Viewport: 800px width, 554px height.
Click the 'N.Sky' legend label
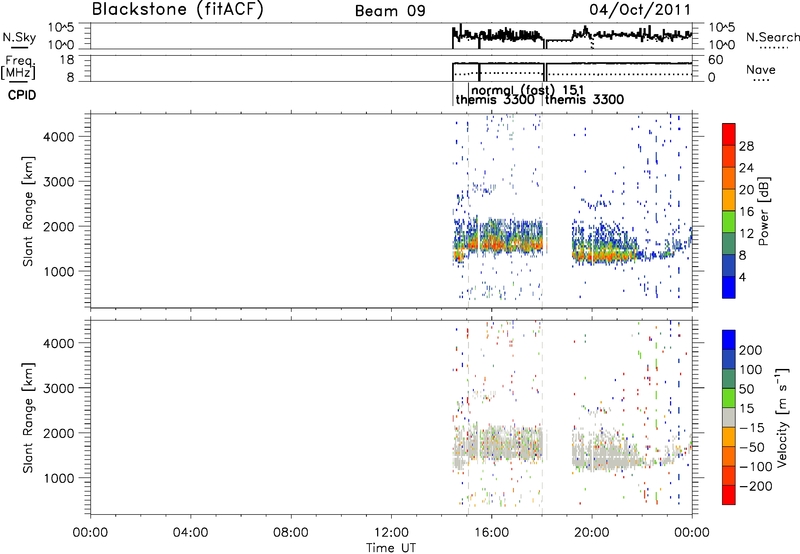point(19,37)
